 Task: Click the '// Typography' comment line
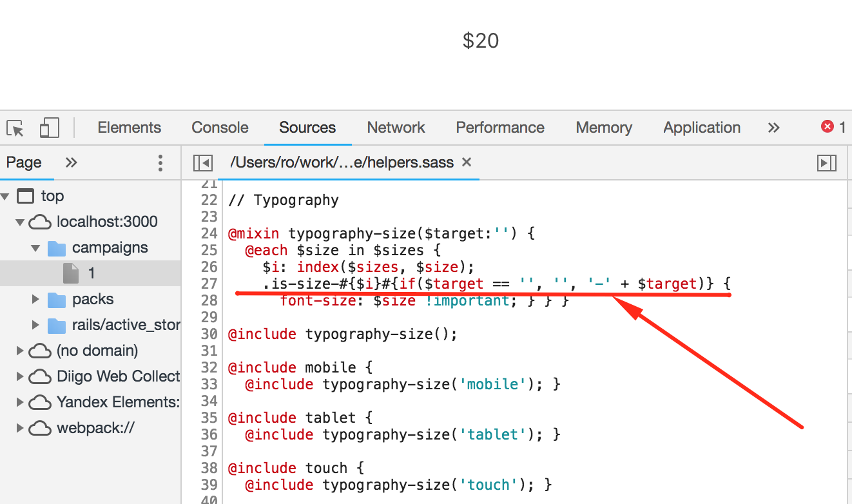click(284, 200)
